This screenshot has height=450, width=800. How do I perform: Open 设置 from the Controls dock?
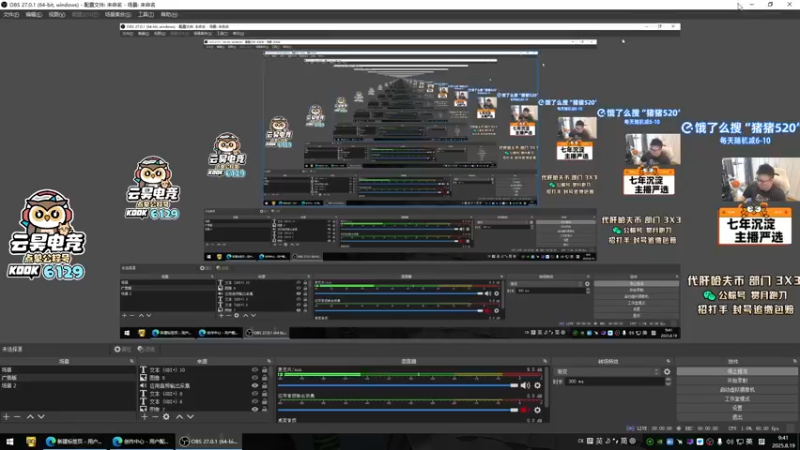(737, 408)
